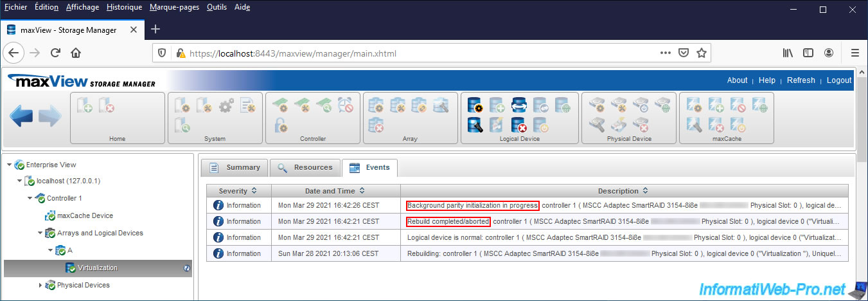Open the Firefox hamburger menu

[x=855, y=53]
